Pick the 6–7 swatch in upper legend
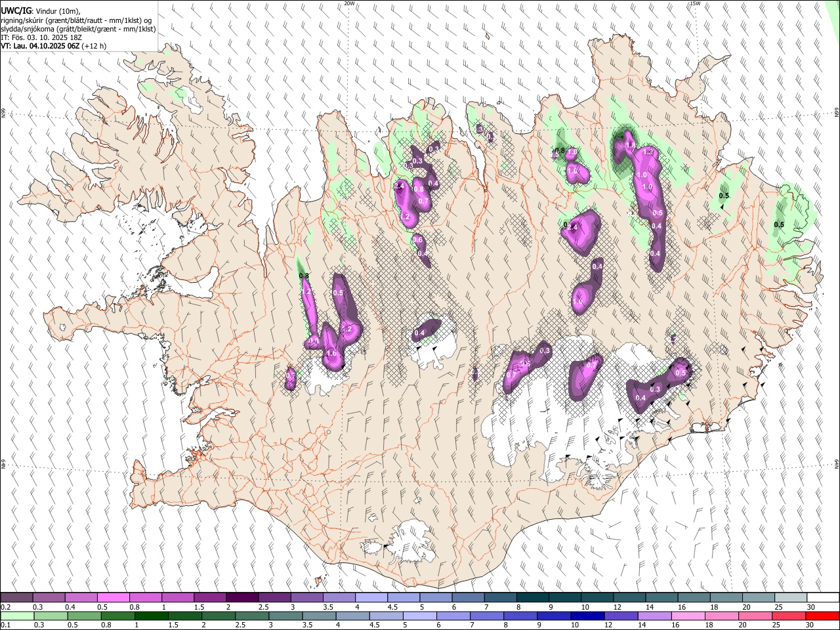Image resolution: width=840 pixels, height=630 pixels. click(467, 597)
